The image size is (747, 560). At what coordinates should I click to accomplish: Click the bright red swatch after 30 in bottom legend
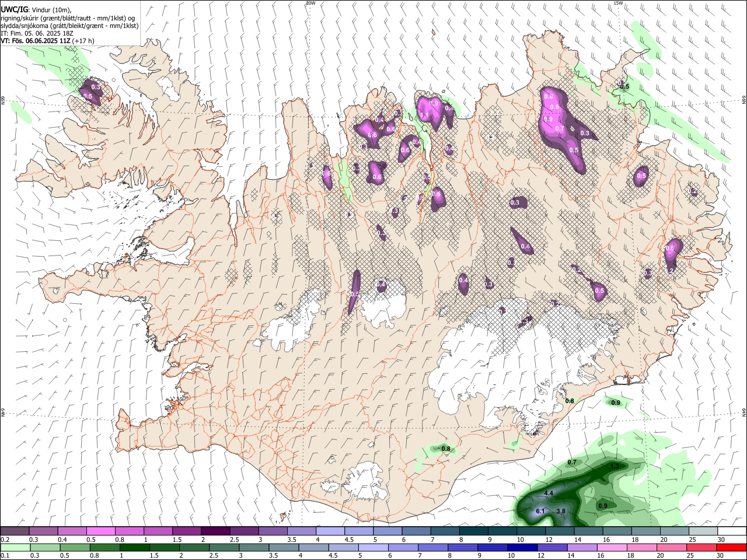coord(731,547)
